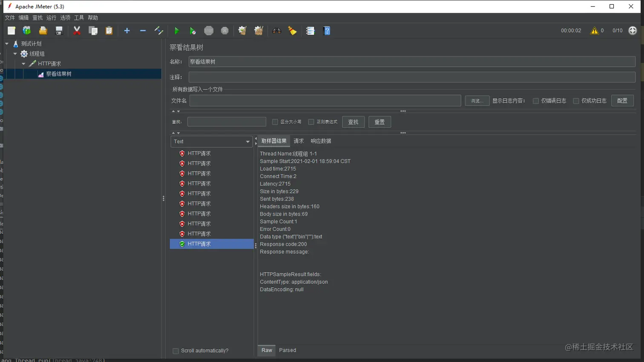Click the 重置 button
The image size is (644, 362).
[379, 122]
